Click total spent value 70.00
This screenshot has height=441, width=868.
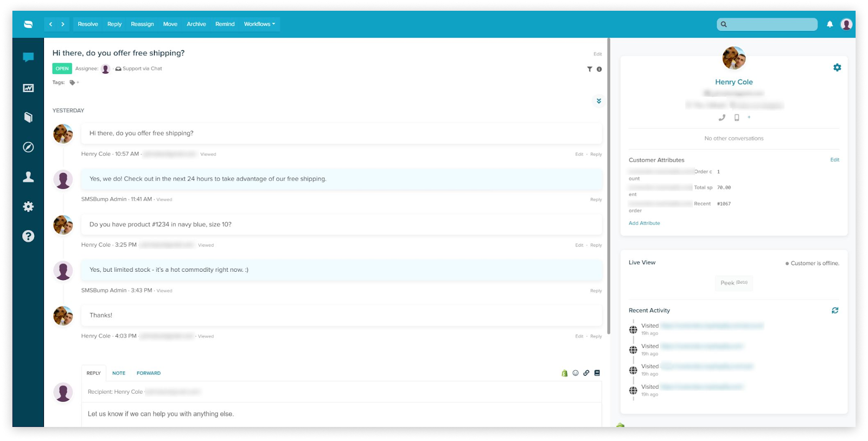[724, 188]
